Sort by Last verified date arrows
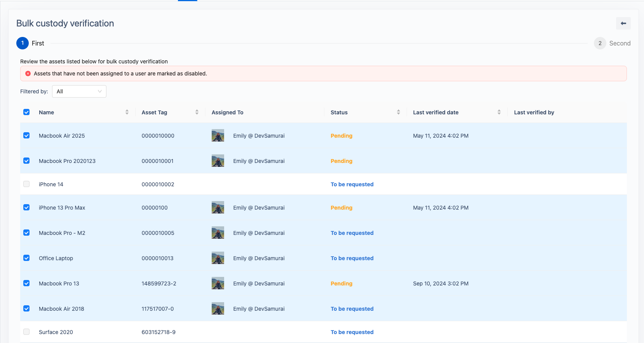This screenshot has width=644, height=343. (x=499, y=112)
